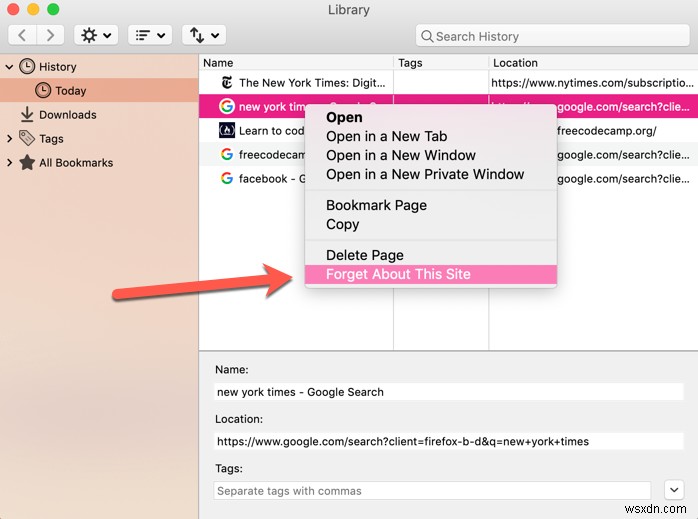Screen dimensions: 698x519
Task: Go back with the left arrow button
Action: pyautogui.click(x=22, y=35)
